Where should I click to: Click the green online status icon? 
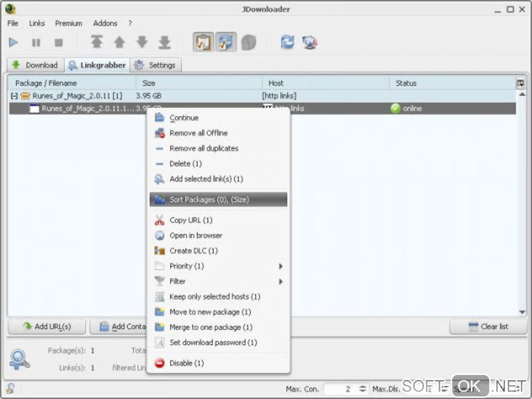[395, 108]
